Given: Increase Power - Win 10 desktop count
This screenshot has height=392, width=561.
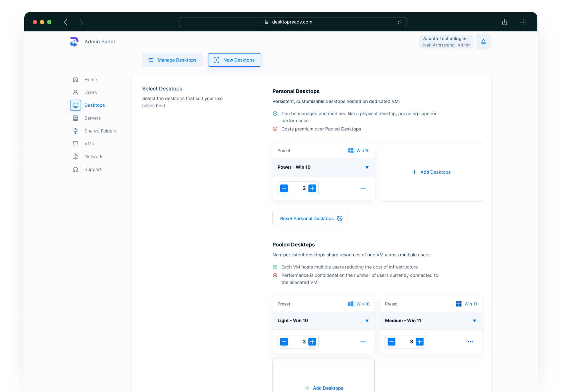Looking at the screenshot, I should 312,188.
